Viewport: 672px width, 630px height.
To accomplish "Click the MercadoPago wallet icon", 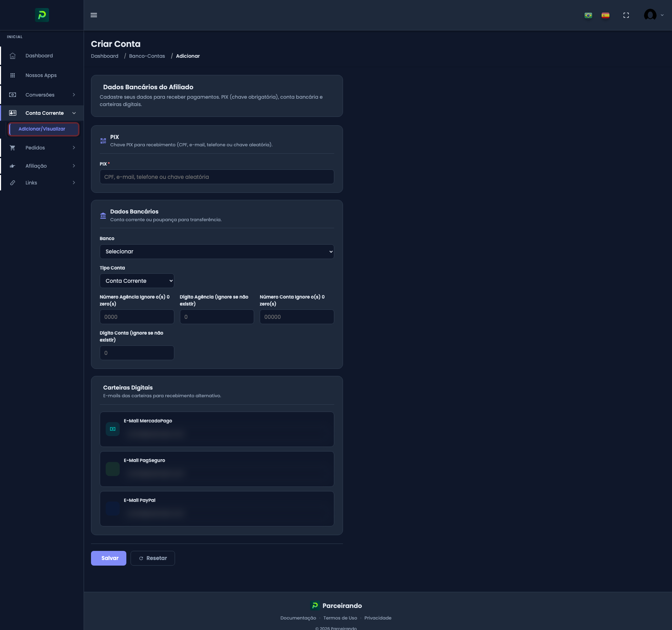I will pyautogui.click(x=113, y=429).
